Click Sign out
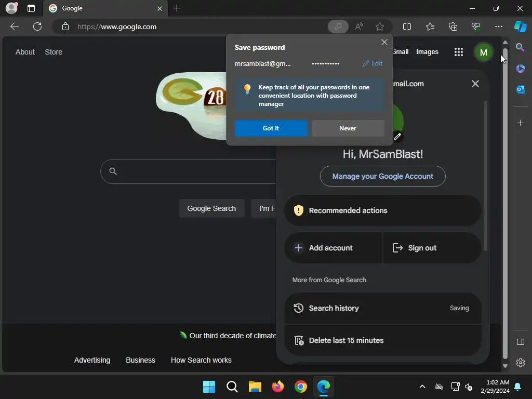532x399 pixels. coord(432,248)
